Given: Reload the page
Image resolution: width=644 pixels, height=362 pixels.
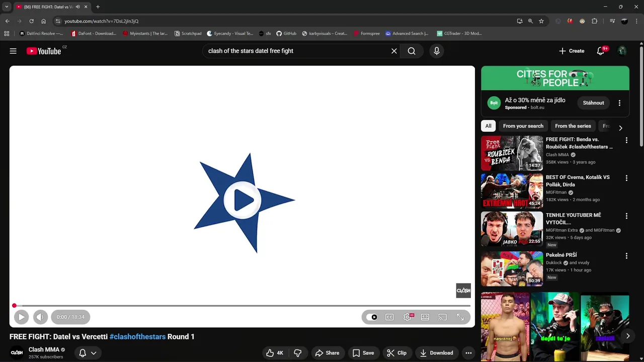Looking at the screenshot, I should pyautogui.click(x=31, y=21).
